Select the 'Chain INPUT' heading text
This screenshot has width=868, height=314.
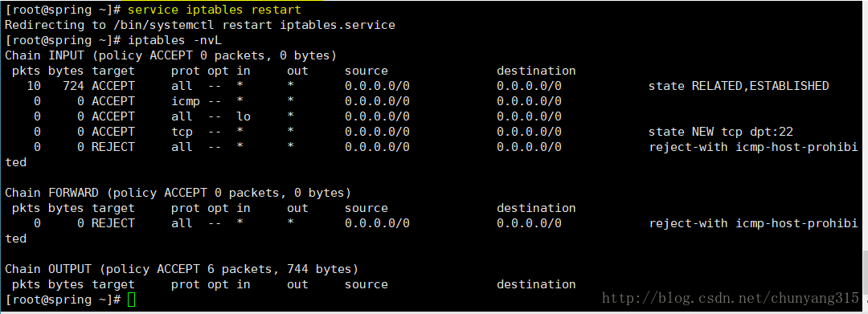pyautogui.click(x=44, y=56)
